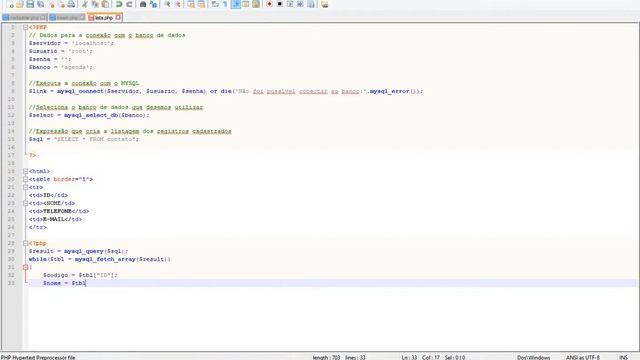Screen dimensions: 640x360
Task: Play back the recorded macro
Action: click(x=290, y=4)
